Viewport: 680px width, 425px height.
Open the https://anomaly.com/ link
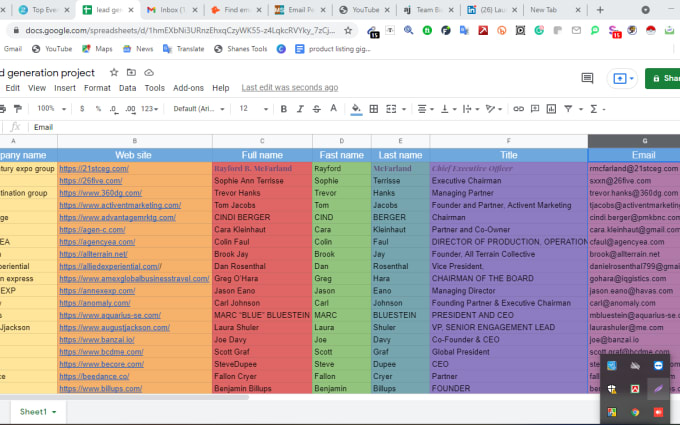(95, 303)
